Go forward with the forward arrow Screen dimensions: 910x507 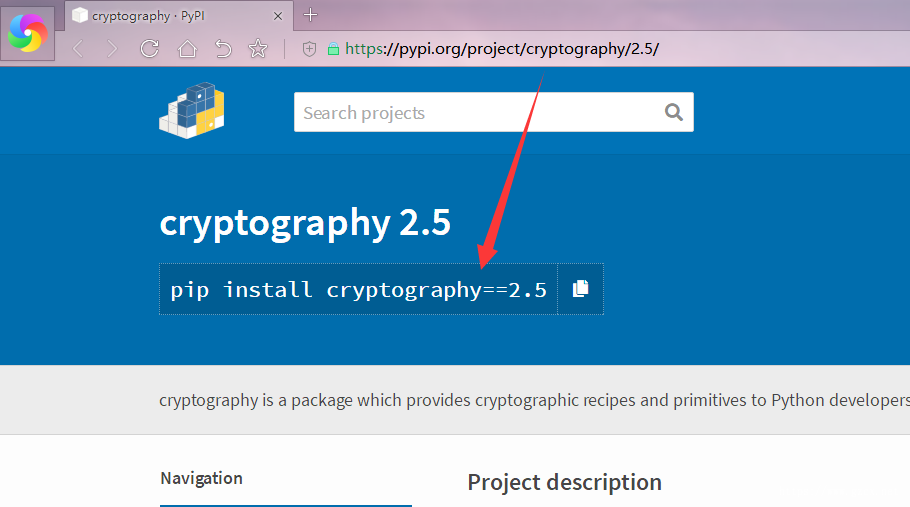(111, 49)
